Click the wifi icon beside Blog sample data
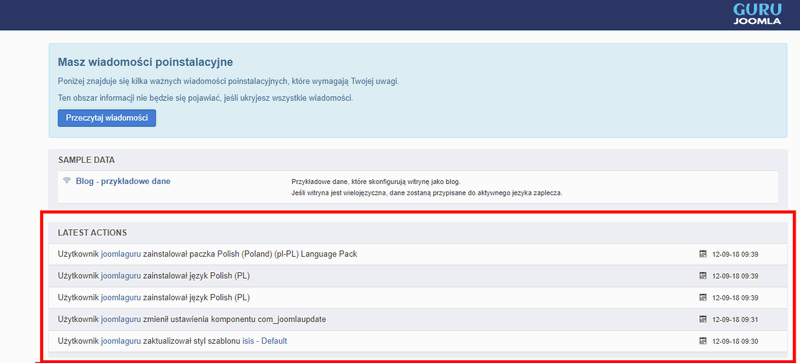 click(x=66, y=181)
